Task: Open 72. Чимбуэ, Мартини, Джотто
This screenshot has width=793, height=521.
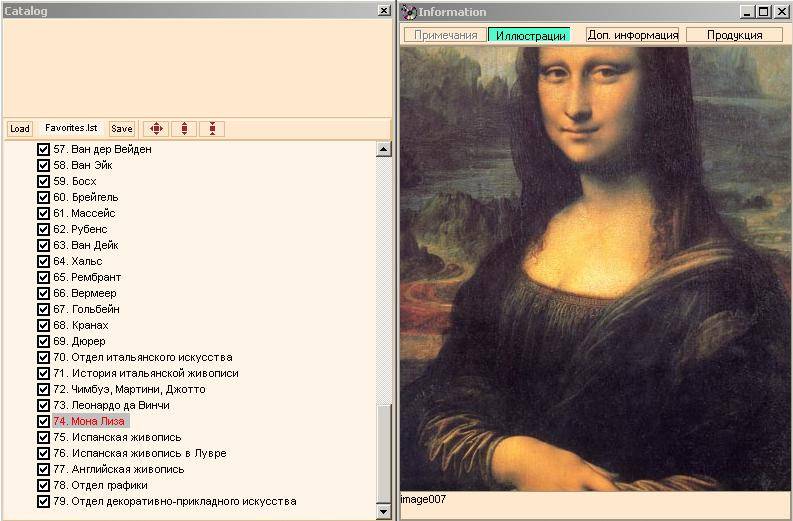Action: click(x=129, y=389)
